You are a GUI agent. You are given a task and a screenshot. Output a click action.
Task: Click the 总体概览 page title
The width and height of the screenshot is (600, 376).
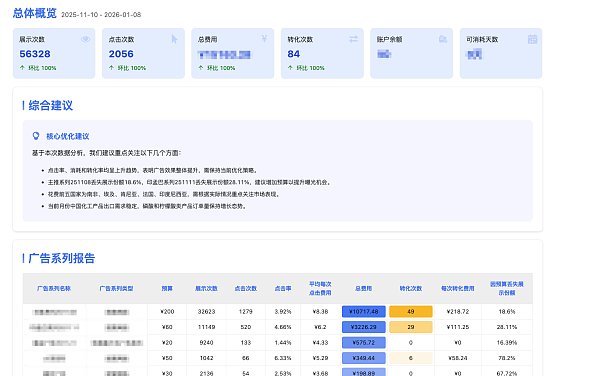[x=34, y=13]
